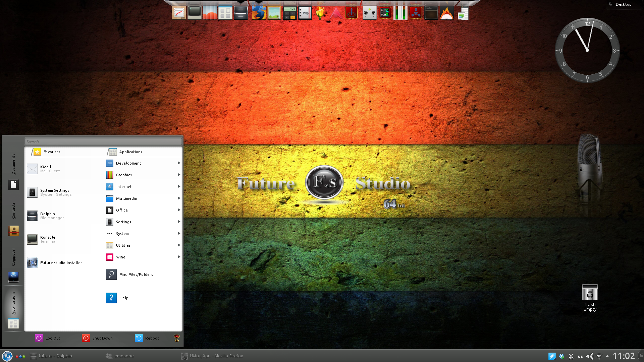
Task: Click the volume speaker tray icon
Action: point(589,356)
